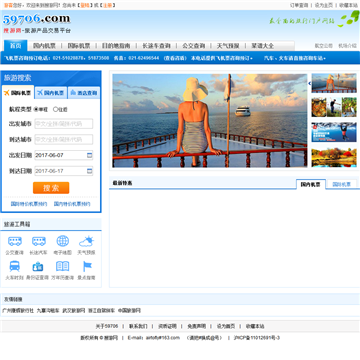Open the 联系我们 footer link
The width and height of the screenshot is (360, 360).
(x=138, y=326)
